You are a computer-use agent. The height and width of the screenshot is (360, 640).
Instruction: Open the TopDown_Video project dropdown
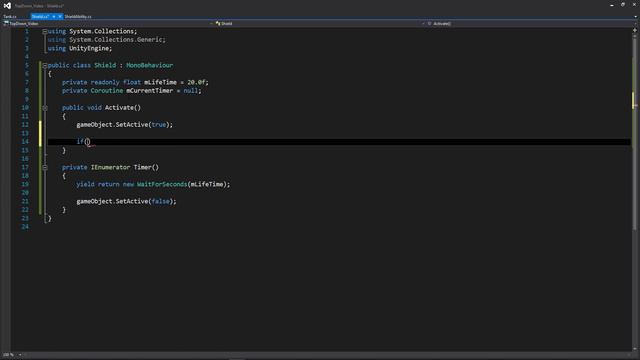108,24
